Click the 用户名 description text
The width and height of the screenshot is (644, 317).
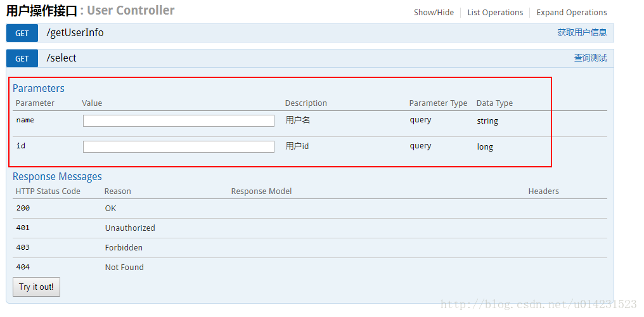[297, 120]
